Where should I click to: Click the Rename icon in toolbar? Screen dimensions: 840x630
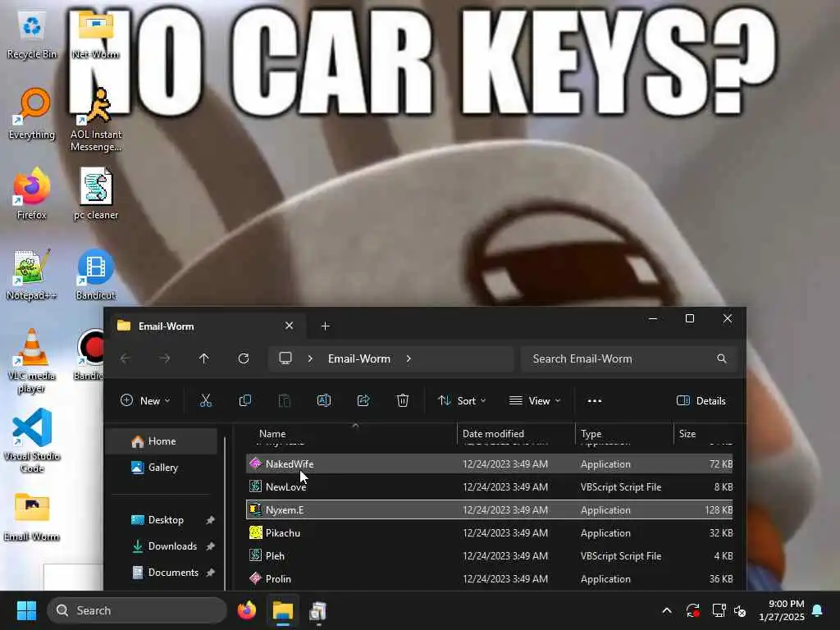[323, 400]
